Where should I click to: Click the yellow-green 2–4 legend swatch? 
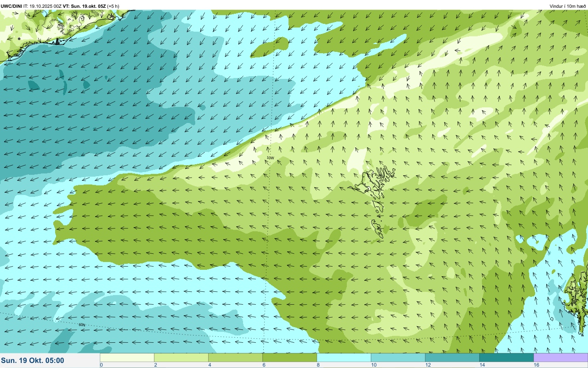pyautogui.click(x=181, y=357)
